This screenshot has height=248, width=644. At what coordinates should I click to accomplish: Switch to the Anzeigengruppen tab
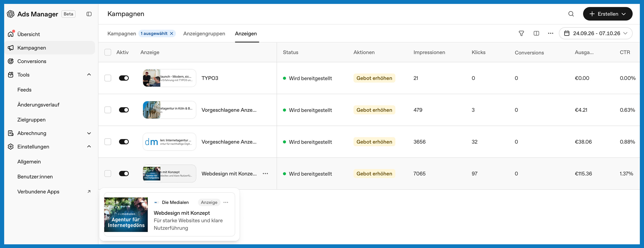click(x=204, y=34)
